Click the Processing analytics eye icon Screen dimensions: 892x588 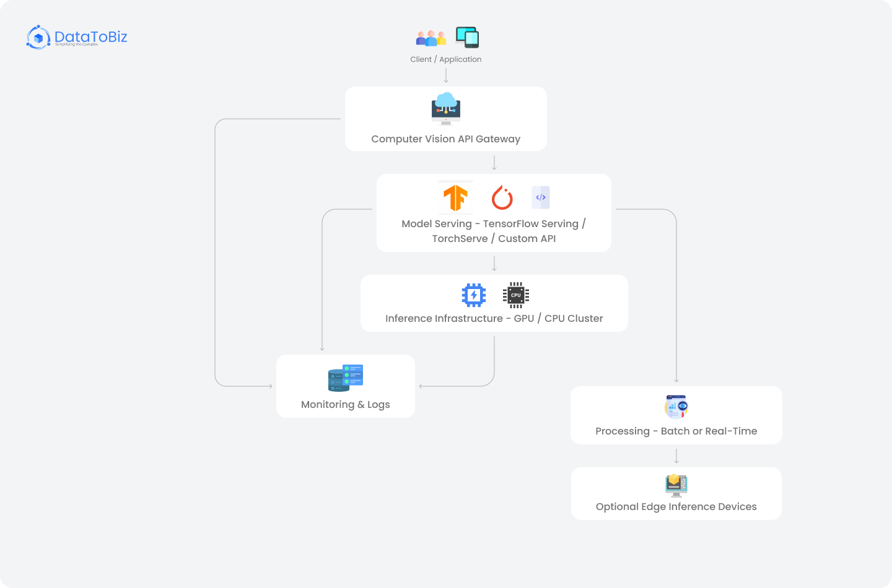pos(676,407)
